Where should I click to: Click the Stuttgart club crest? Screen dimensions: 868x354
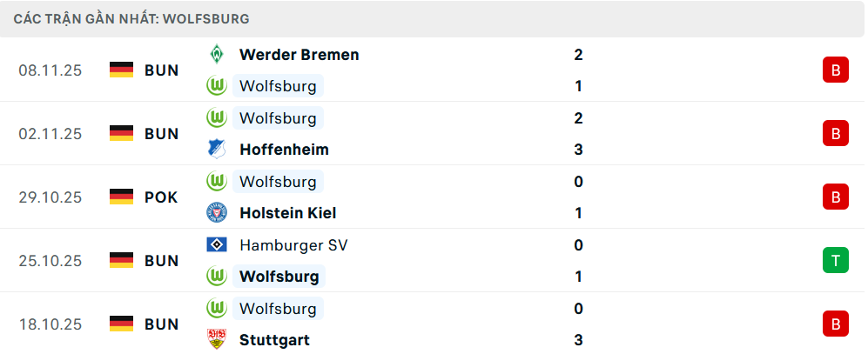click(x=216, y=340)
